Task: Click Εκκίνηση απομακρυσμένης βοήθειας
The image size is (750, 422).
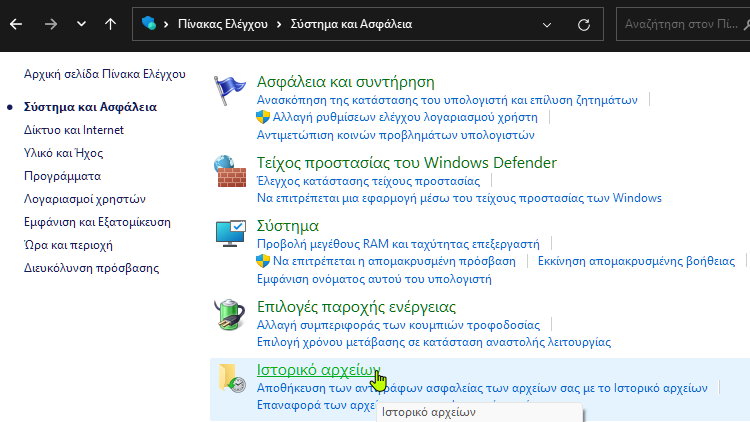Action: tap(636, 261)
